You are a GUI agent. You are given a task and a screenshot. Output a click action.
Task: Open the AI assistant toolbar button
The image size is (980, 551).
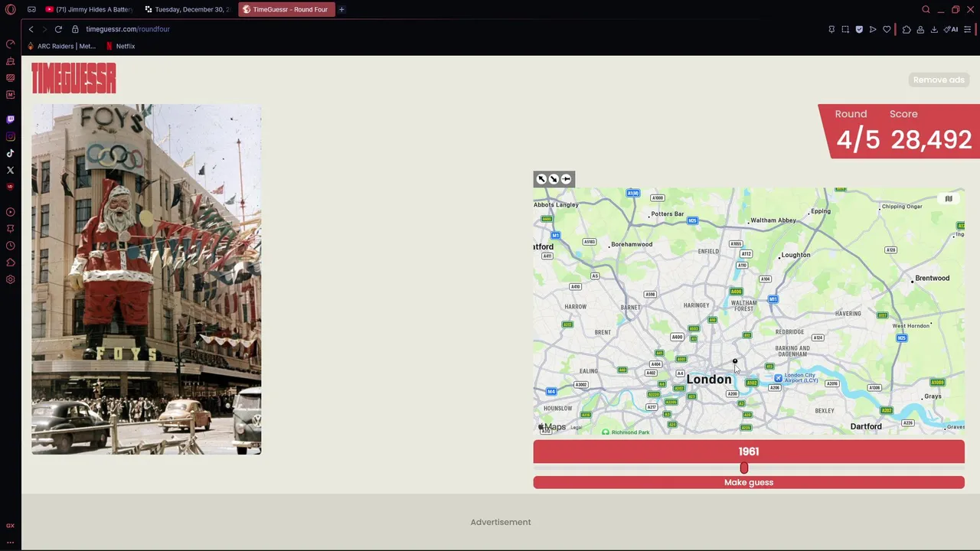point(952,29)
